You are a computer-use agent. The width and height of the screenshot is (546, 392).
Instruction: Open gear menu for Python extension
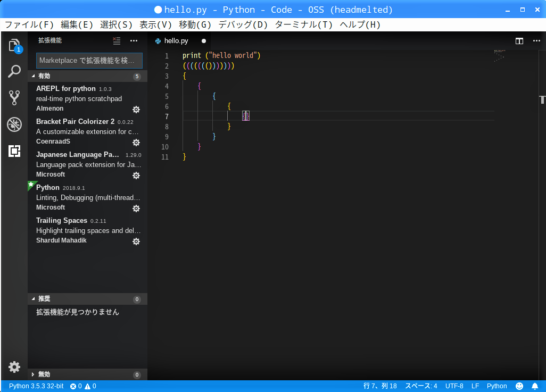[136, 208]
